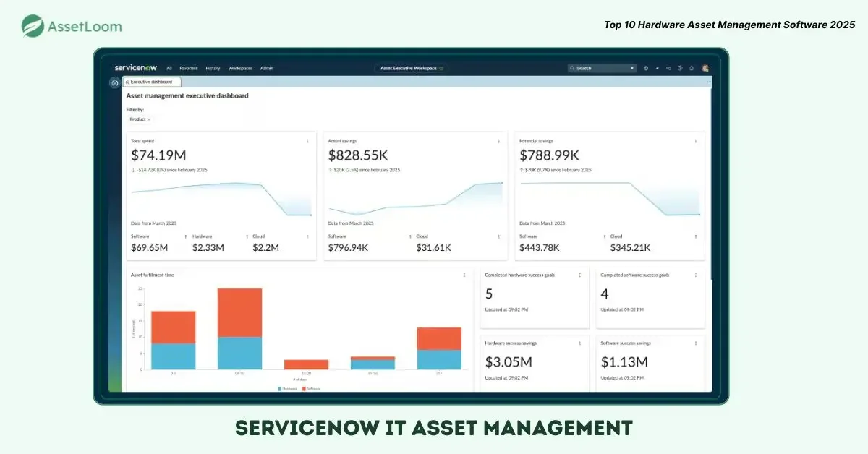Open Actual savings card kebab menu

point(498,141)
